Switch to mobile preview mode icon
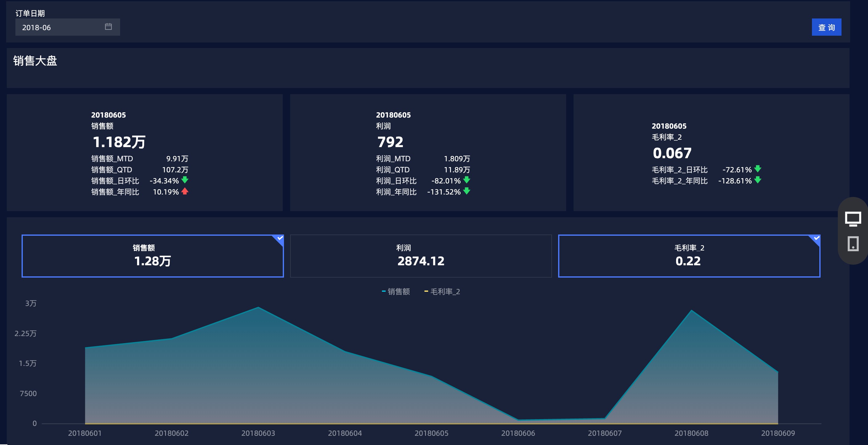The image size is (868, 445). coord(853,243)
